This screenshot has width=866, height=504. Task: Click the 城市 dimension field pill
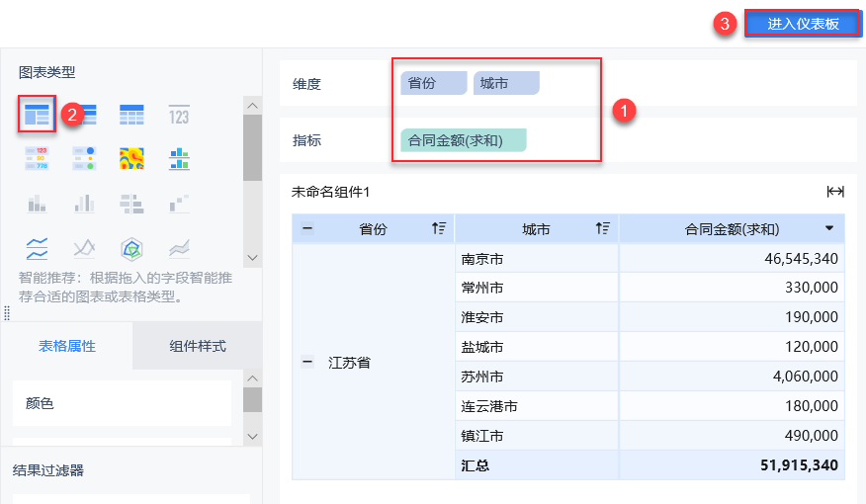tap(506, 84)
